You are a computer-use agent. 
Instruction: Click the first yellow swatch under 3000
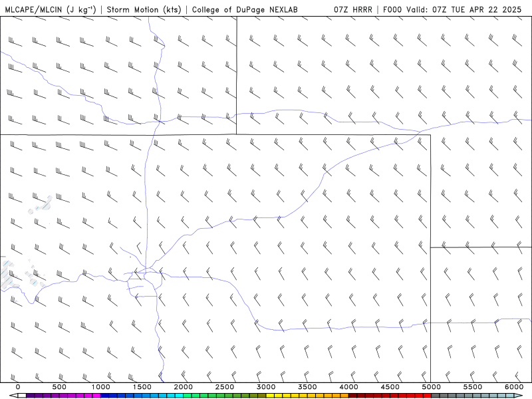click(x=270, y=395)
